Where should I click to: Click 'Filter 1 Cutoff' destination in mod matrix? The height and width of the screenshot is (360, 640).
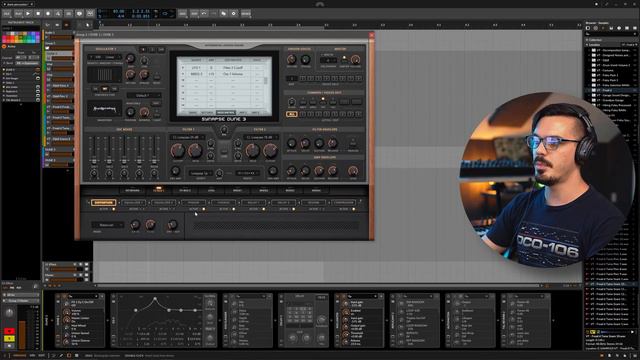pos(233,67)
